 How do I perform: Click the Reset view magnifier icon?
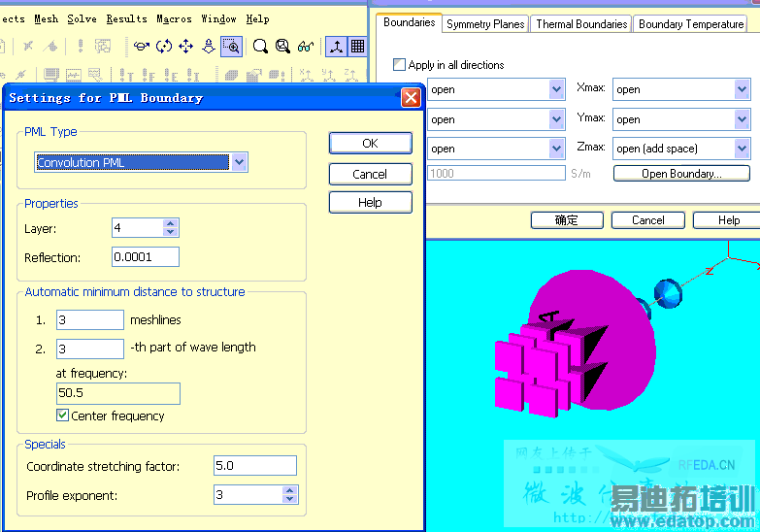[x=260, y=46]
